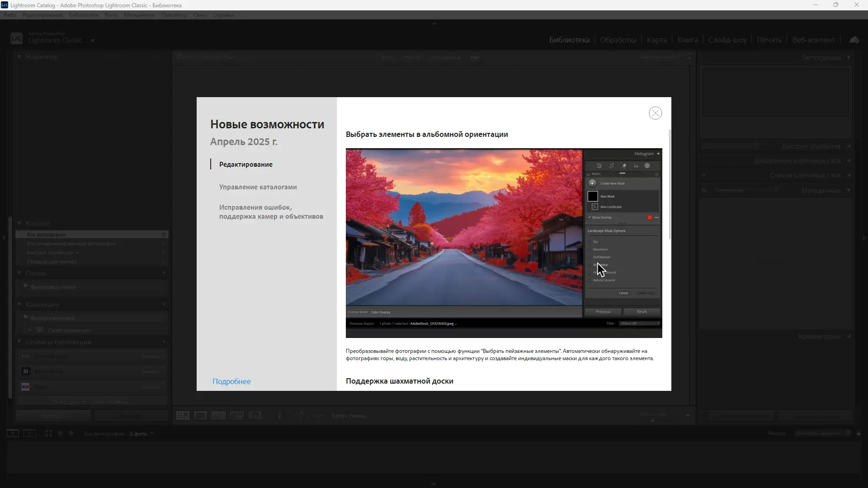
Task: Activate Survey view icon
Action: tap(236, 415)
